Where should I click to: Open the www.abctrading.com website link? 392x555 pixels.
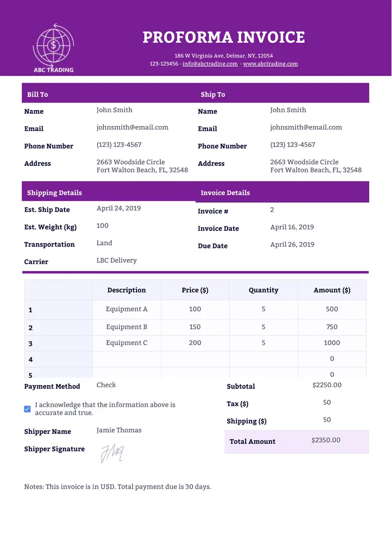(x=270, y=64)
